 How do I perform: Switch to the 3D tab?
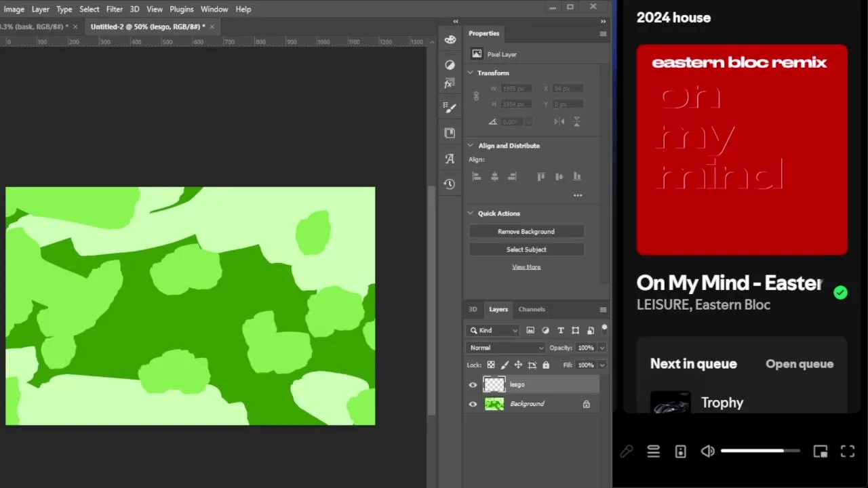coord(473,309)
